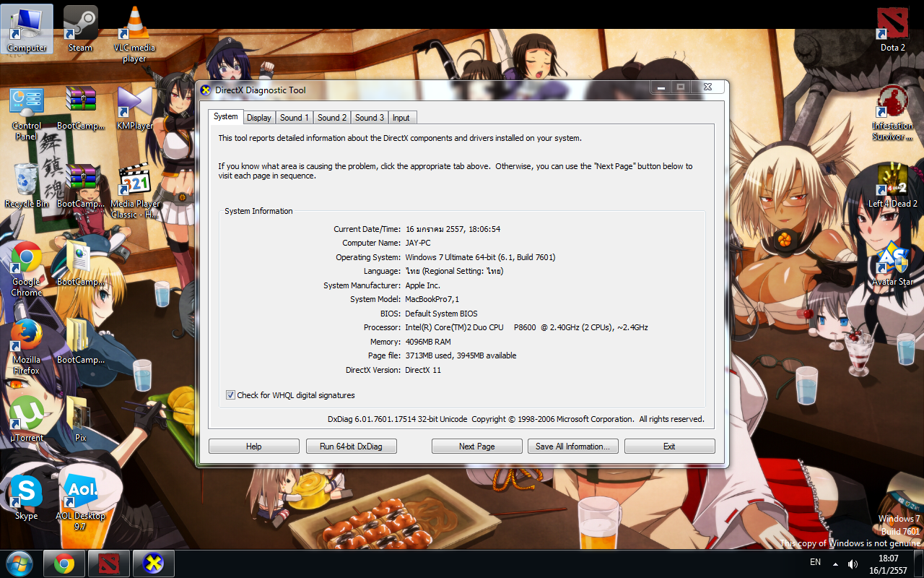
Task: Open the volume control in the tray
Action: pyautogui.click(x=853, y=564)
